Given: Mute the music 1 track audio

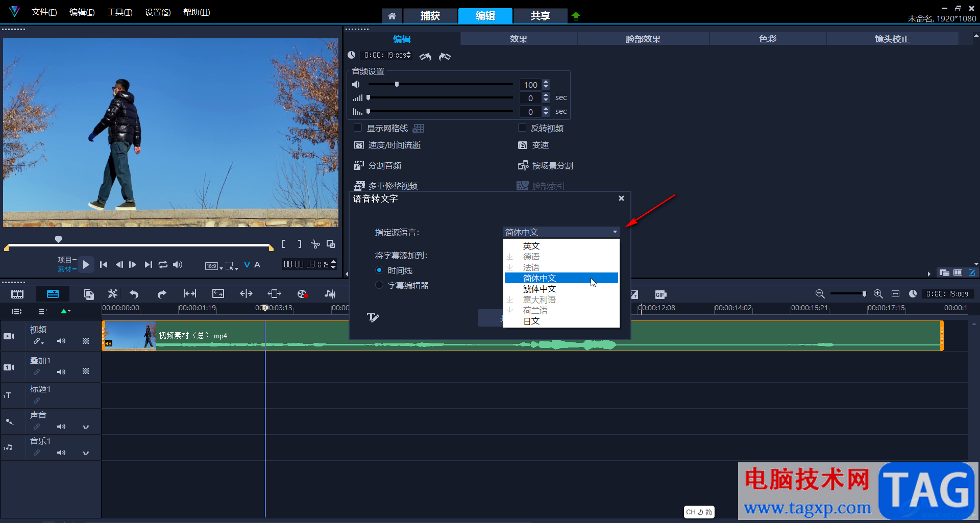Looking at the screenshot, I should tap(61, 453).
